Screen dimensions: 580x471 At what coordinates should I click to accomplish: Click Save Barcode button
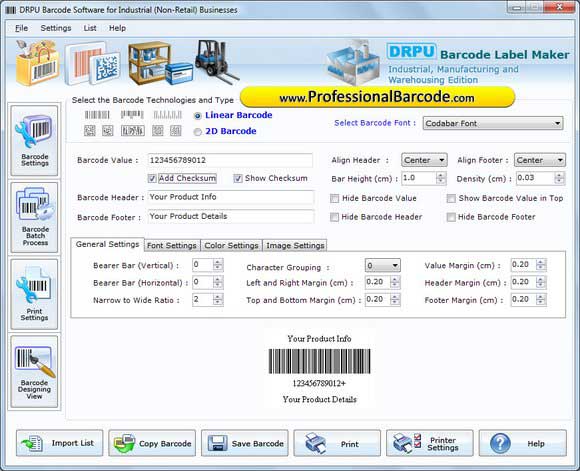coord(245,443)
